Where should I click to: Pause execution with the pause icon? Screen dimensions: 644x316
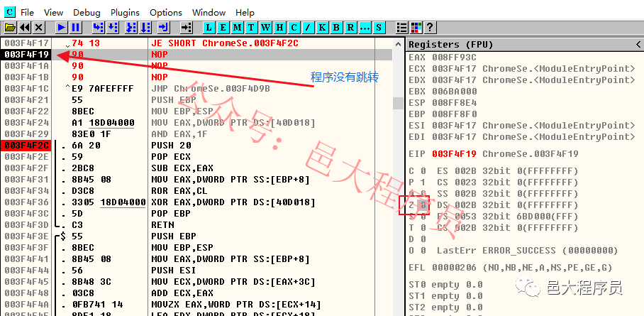coord(76,28)
